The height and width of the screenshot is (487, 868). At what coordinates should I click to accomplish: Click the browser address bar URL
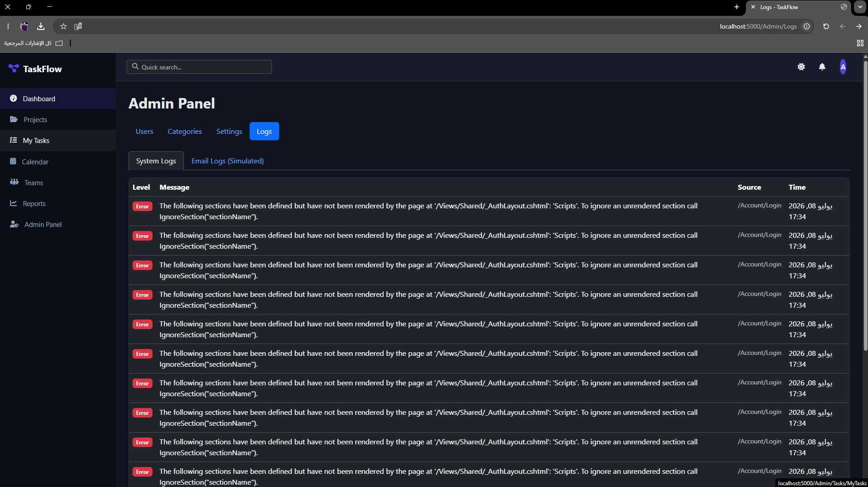[758, 26]
